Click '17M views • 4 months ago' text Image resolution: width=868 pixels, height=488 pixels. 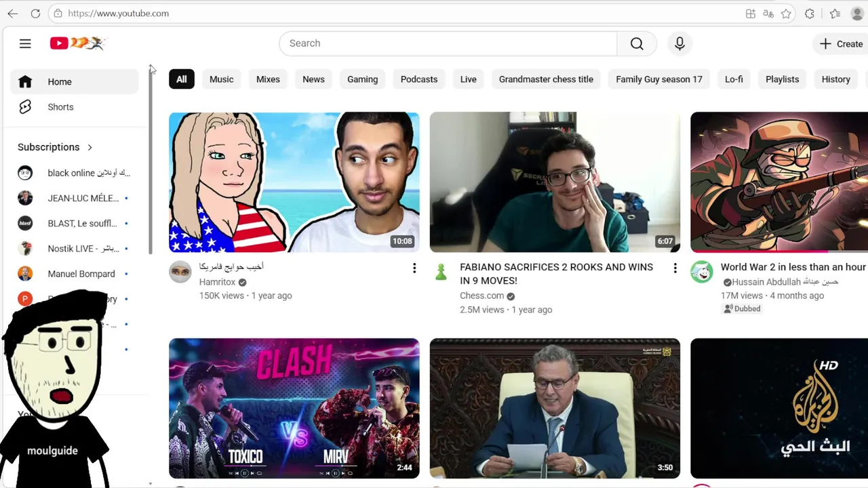(x=772, y=296)
